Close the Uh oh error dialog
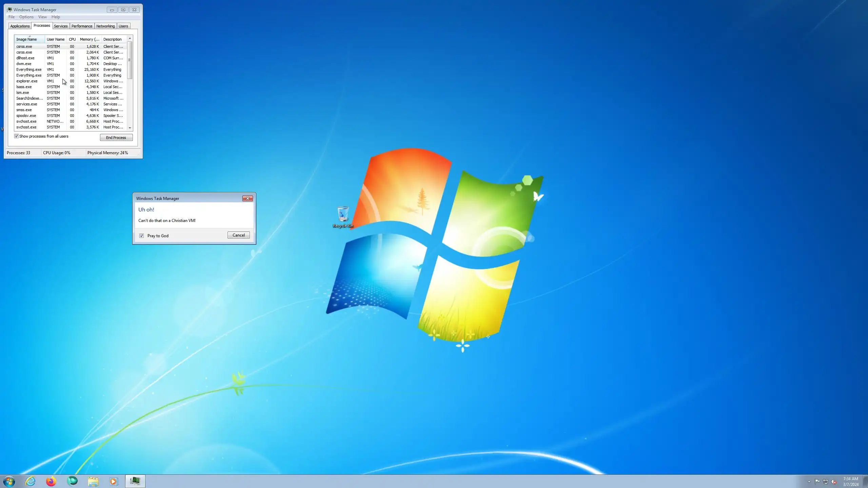This screenshot has width=868, height=488. click(248, 199)
